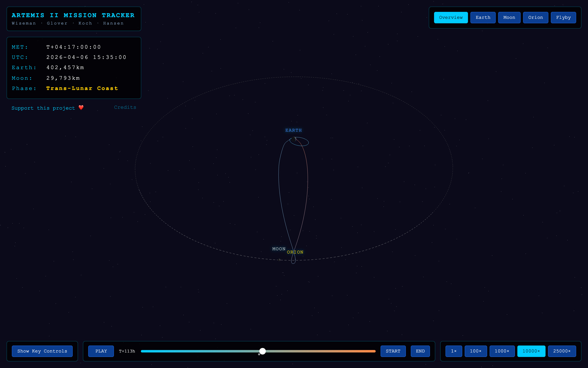Click crew name Koch
This screenshot has height=368, width=588.
tap(85, 23)
